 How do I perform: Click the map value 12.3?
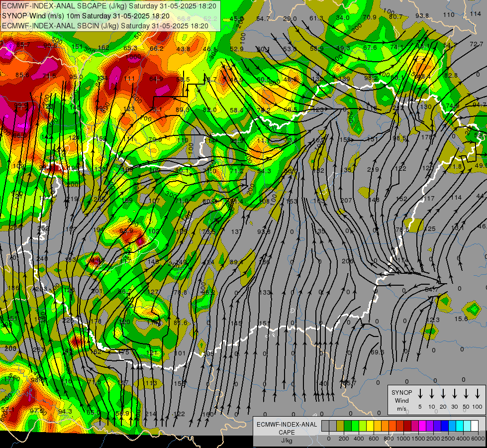pos(433,320)
